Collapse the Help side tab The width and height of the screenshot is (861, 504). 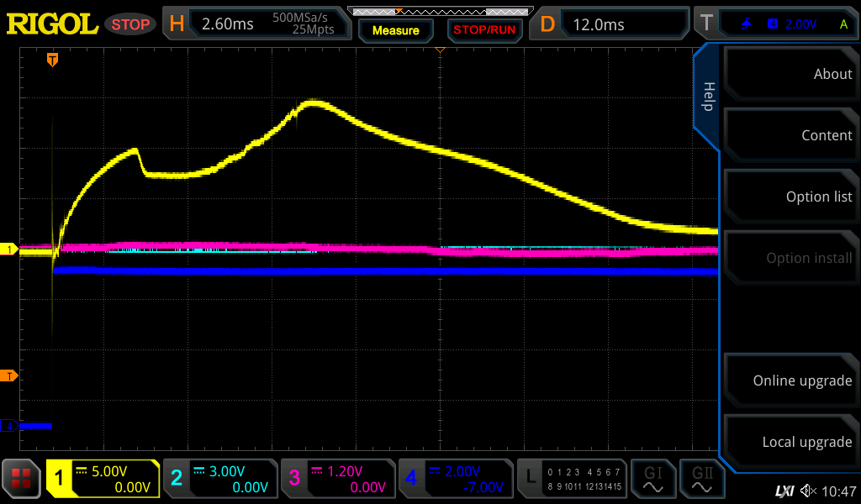pyautogui.click(x=707, y=97)
